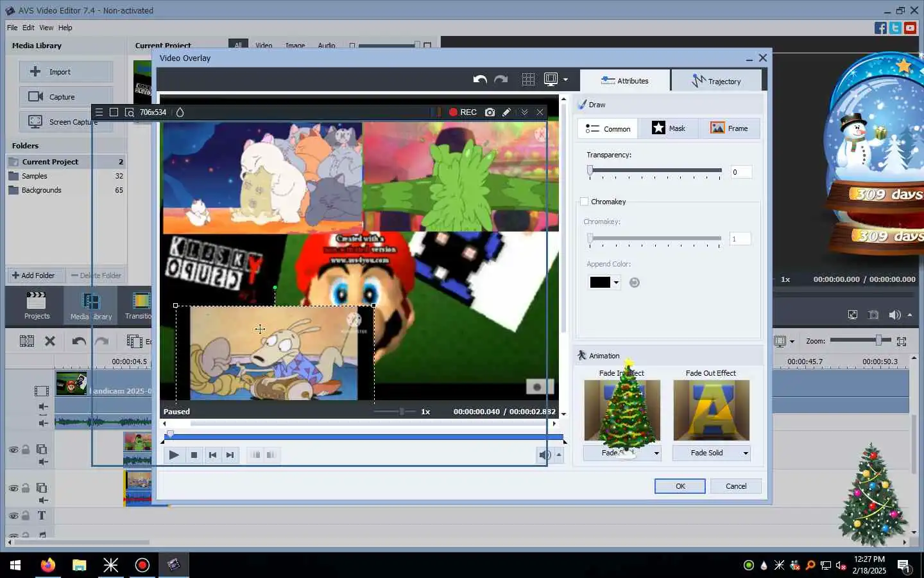Toggle lock on the text track
This screenshot has width=924, height=578.
[26, 515]
